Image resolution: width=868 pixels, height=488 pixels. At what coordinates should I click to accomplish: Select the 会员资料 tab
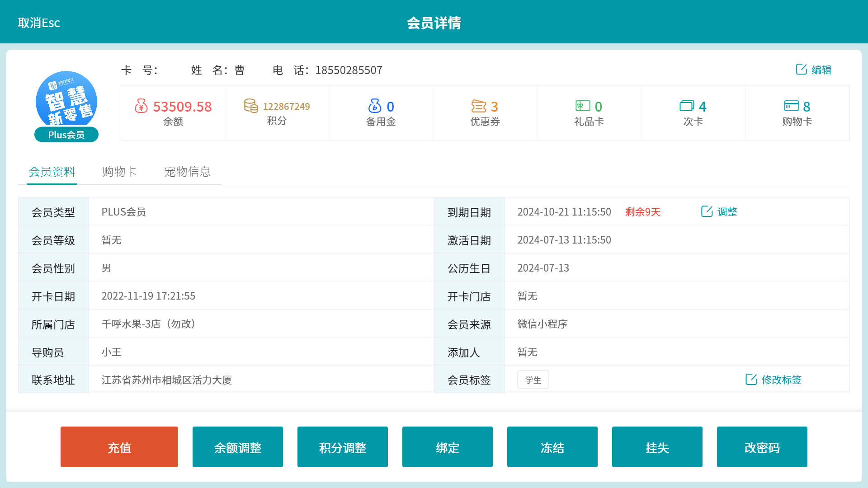(52, 172)
